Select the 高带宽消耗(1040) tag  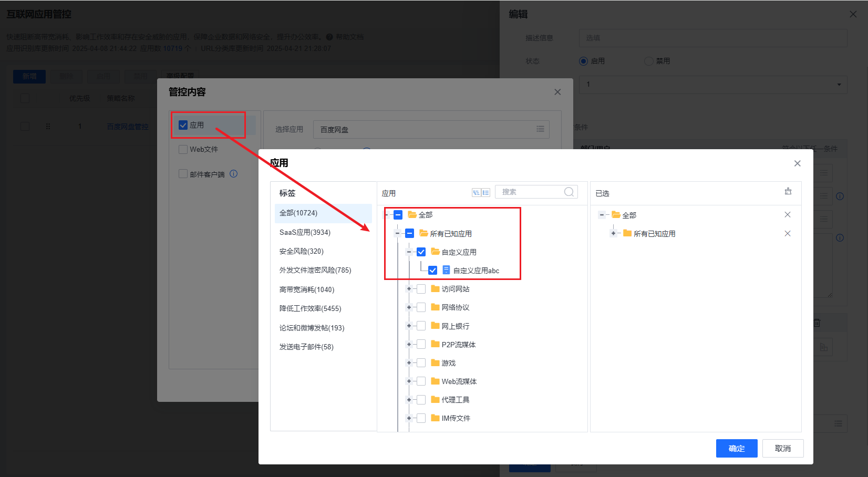(x=307, y=289)
